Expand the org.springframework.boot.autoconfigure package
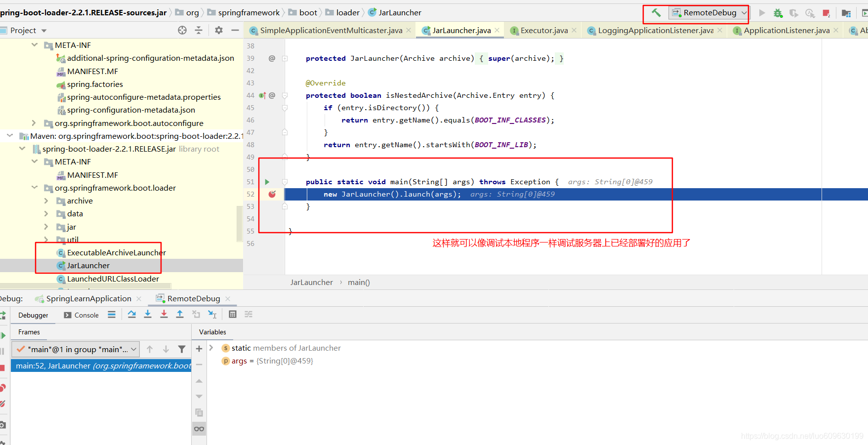 coord(34,123)
